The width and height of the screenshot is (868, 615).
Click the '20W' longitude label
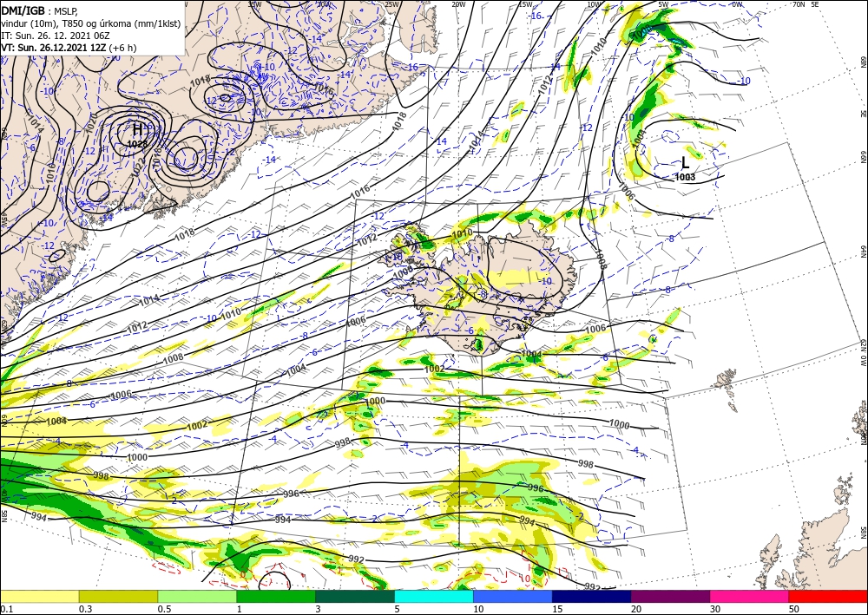point(457,4)
